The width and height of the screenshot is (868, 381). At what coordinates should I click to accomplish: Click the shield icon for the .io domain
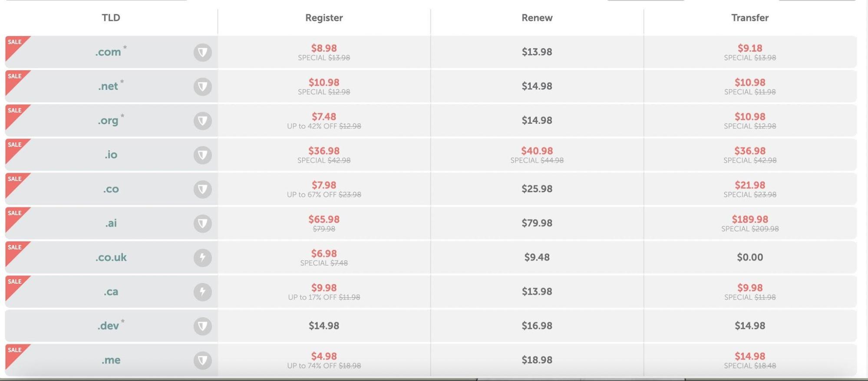coord(202,154)
